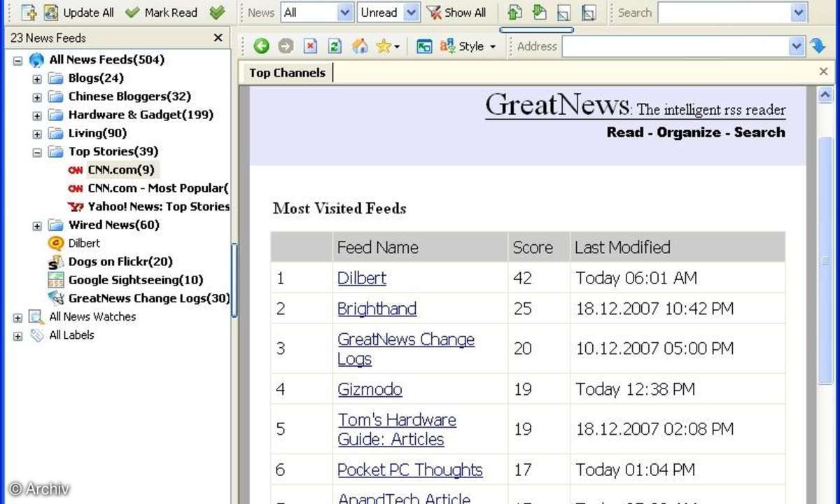840x504 pixels.
Task: Open the News 'All' dropdown
Action: (x=345, y=12)
